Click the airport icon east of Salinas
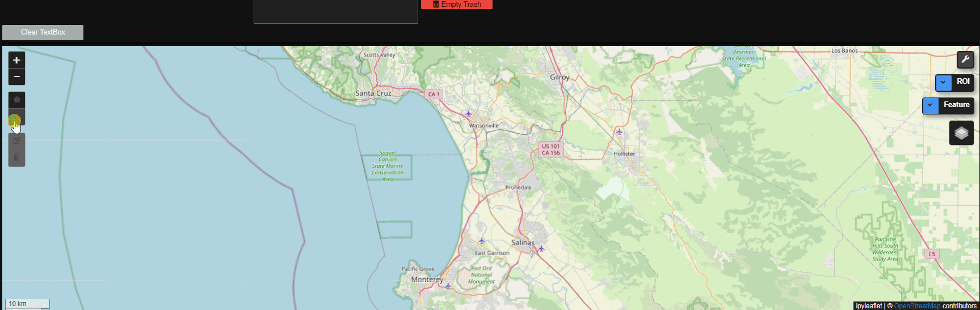980x310 pixels. [541, 248]
